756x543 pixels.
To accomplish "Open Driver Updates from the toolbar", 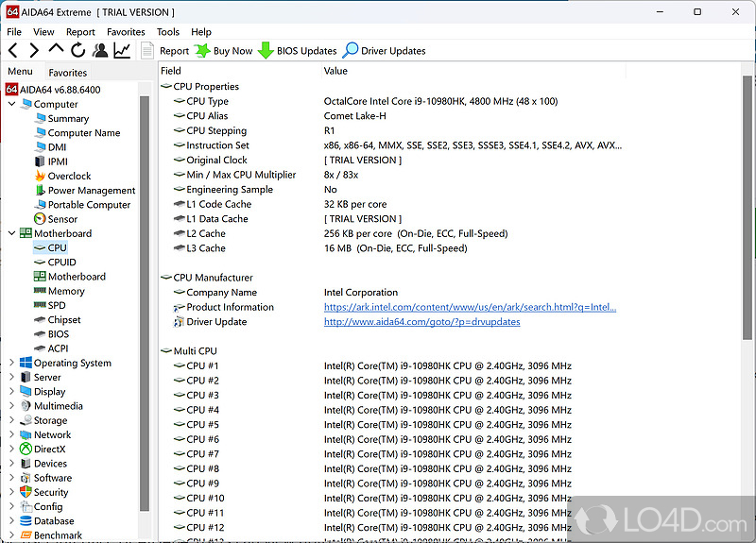I will pyautogui.click(x=384, y=51).
